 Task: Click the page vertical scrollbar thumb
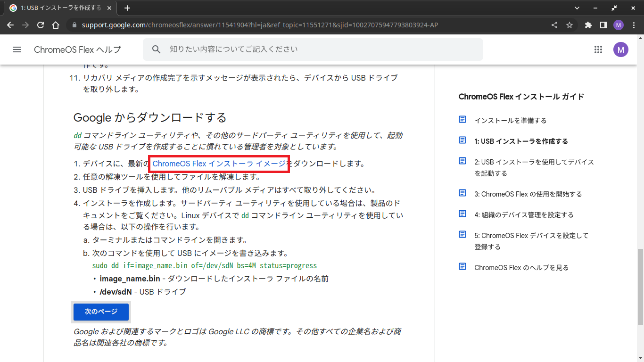(x=640, y=286)
